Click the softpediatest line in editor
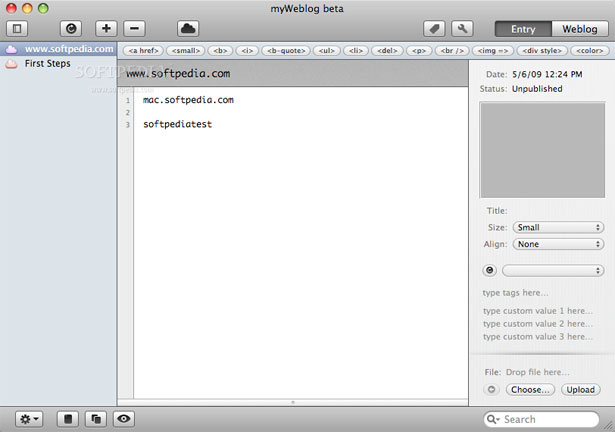The image size is (615, 432). tap(177, 124)
